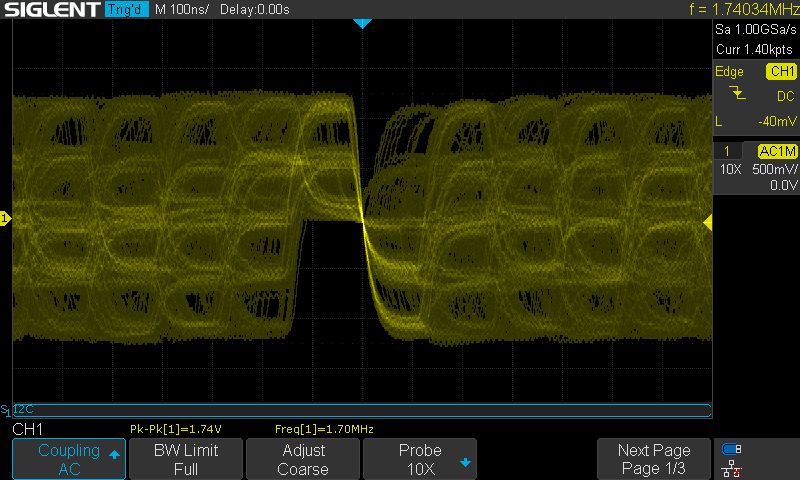Toggle the BW Limit Full setting

[x=185, y=459]
